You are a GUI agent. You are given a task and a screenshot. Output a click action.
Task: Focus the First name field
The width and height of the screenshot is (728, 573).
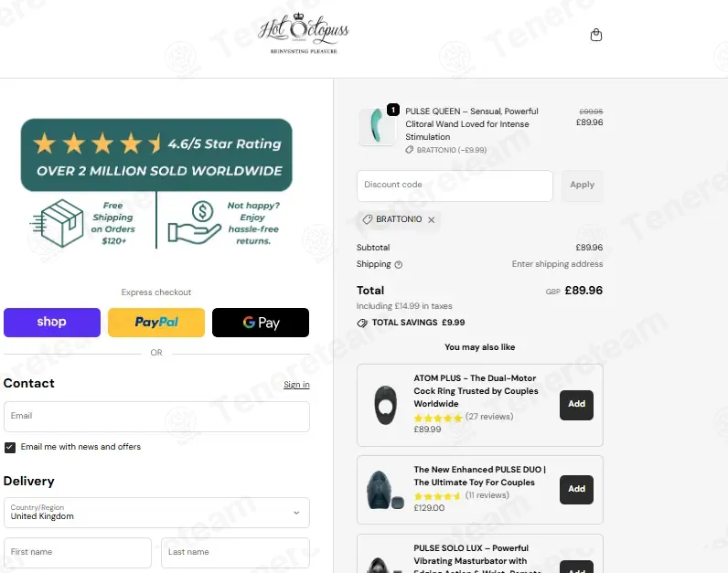78,553
